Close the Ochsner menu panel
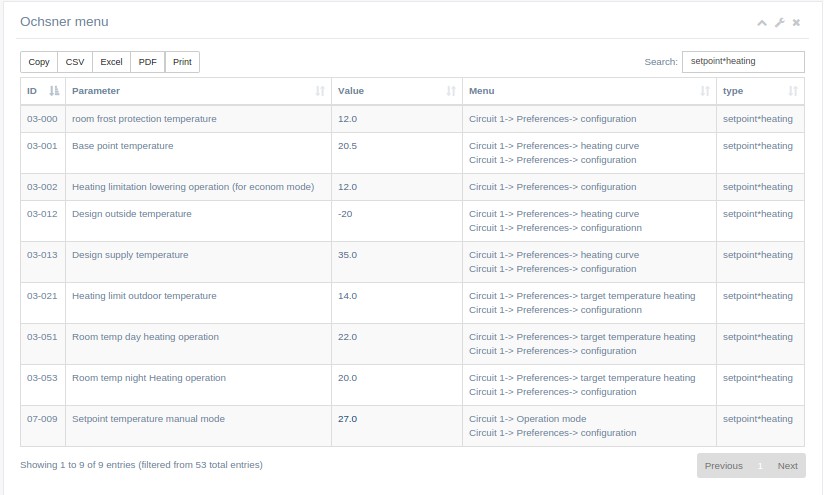The height and width of the screenshot is (495, 824). click(x=797, y=23)
